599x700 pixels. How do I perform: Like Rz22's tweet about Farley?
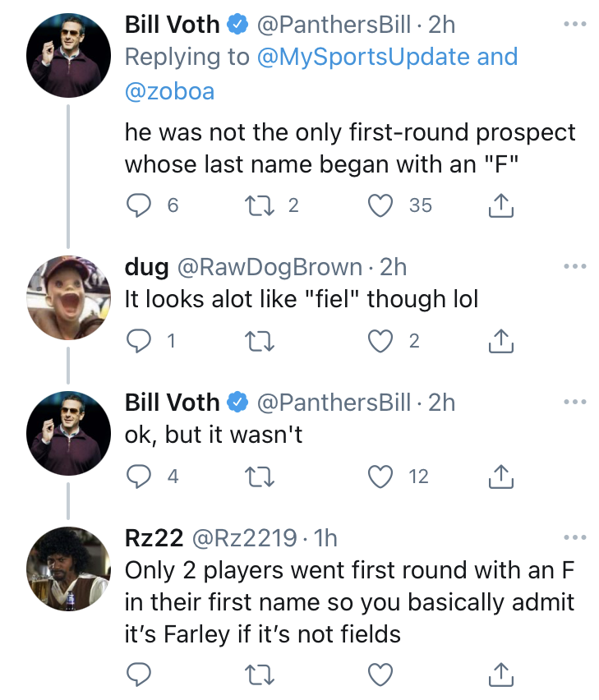(x=380, y=674)
